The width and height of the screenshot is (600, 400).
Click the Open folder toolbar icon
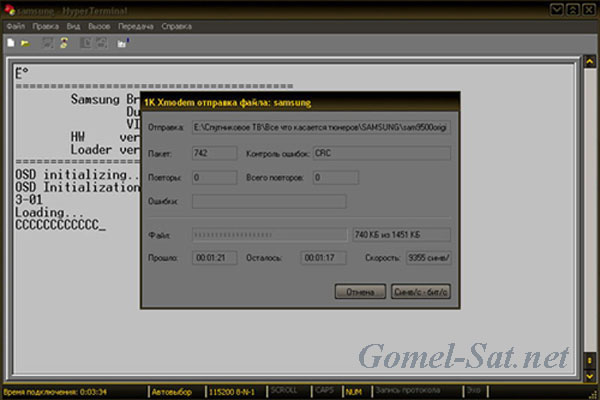[x=26, y=43]
